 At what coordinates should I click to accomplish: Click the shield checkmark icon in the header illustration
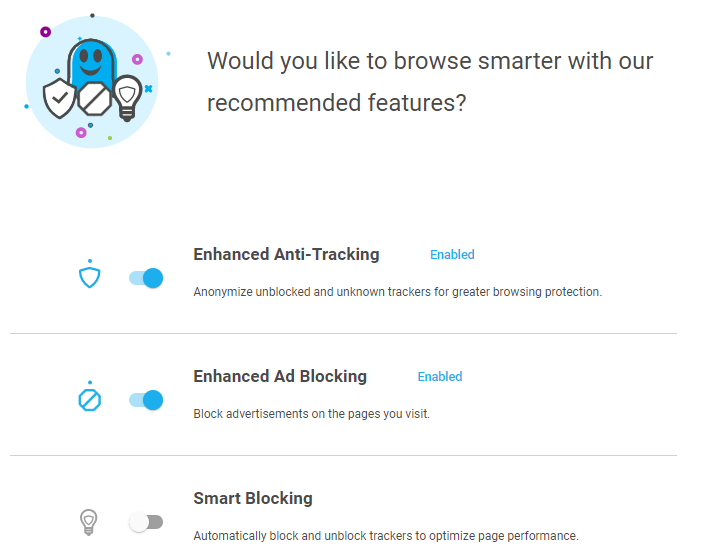[x=60, y=99]
